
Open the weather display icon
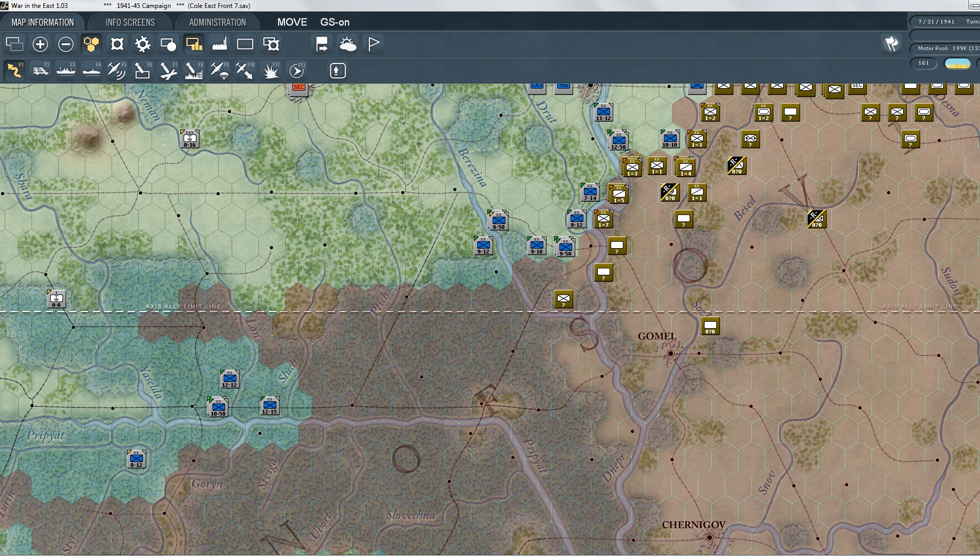pos(347,44)
